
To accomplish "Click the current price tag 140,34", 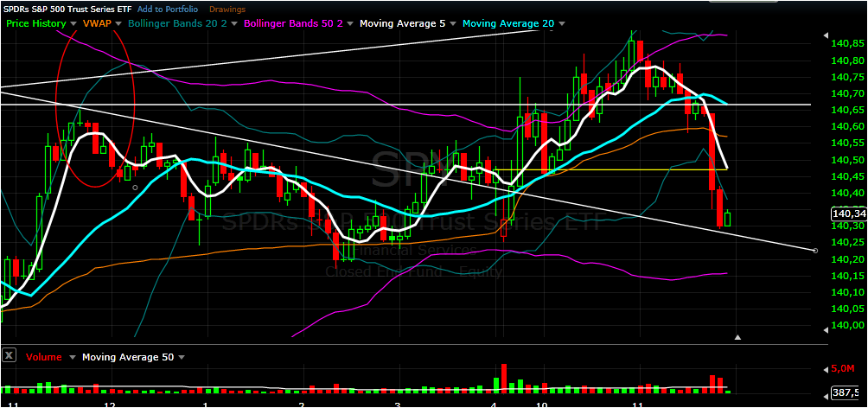I will click(849, 214).
